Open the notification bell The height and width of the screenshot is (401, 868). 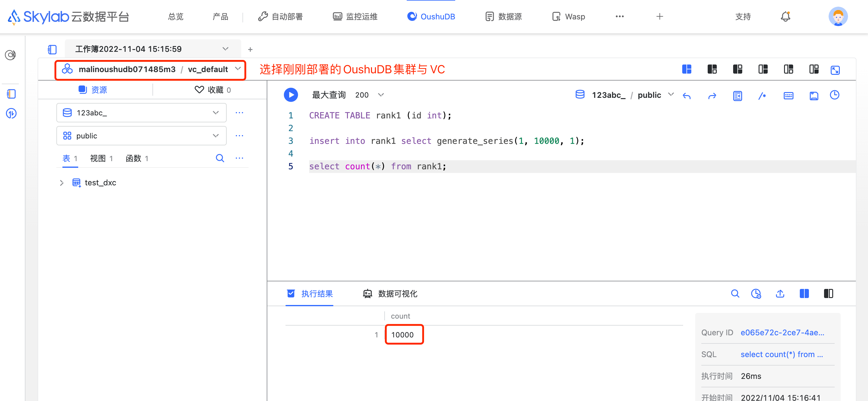(x=786, y=16)
